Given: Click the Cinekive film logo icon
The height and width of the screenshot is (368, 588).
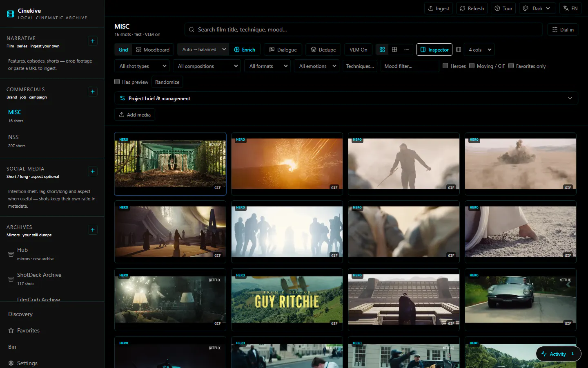Looking at the screenshot, I should pos(11,14).
